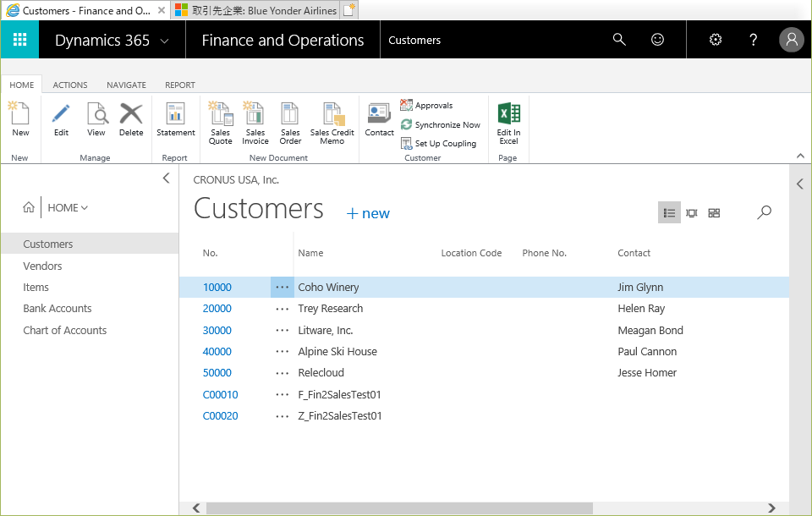Collapse the left navigation pane

pyautogui.click(x=166, y=178)
